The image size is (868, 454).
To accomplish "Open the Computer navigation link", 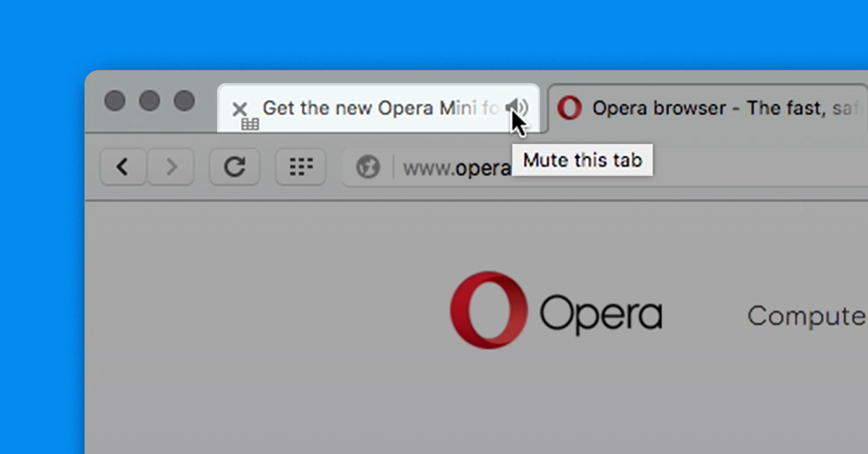I will 807,316.
